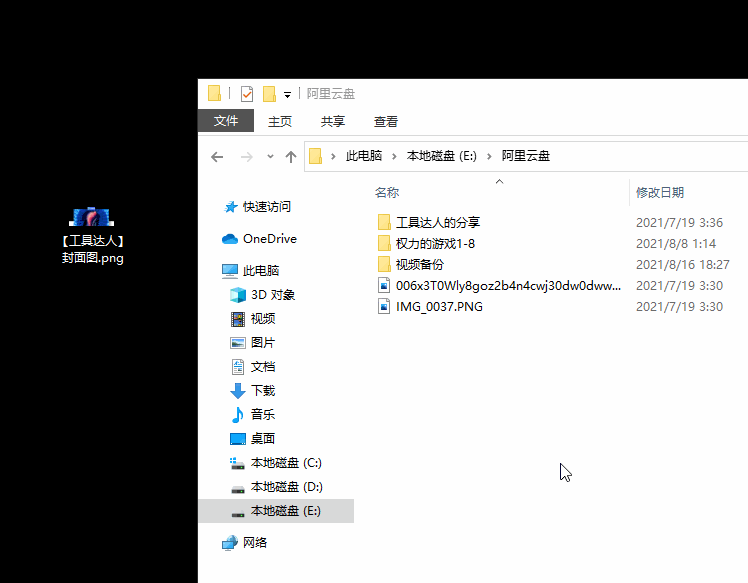
Task: Click the folder icon at title bar left
Action: [214, 94]
